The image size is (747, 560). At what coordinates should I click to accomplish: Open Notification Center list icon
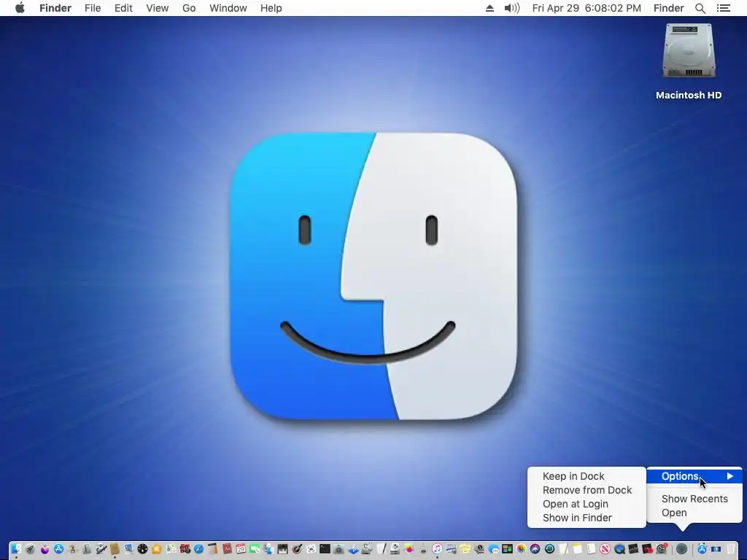[x=723, y=8]
